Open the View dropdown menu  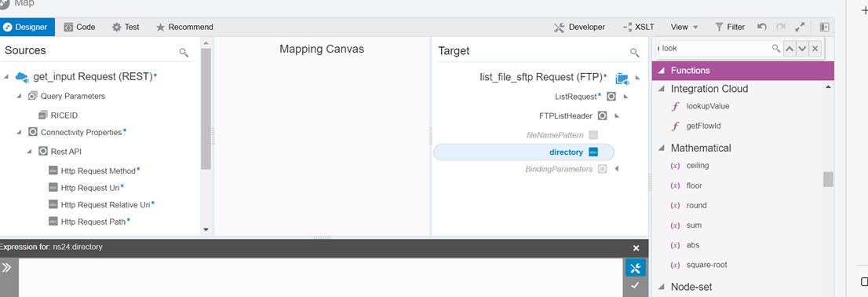point(684,27)
